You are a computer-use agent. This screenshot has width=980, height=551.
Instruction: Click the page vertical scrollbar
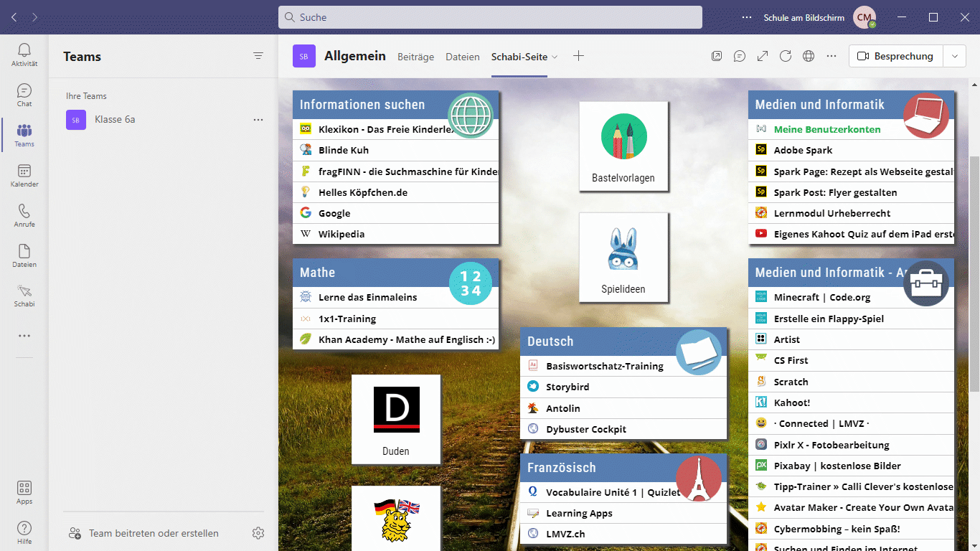[x=974, y=273]
